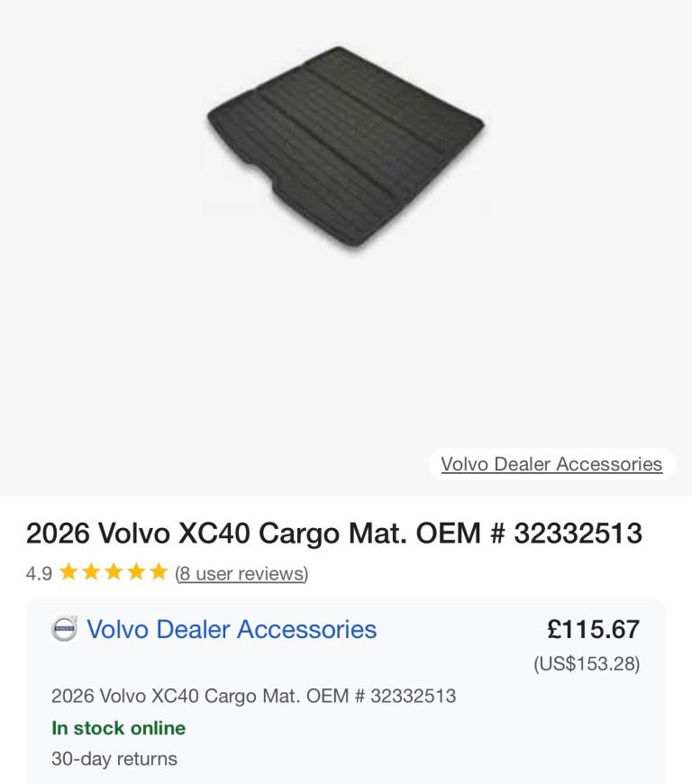Image resolution: width=692 pixels, height=784 pixels.
Task: Select the third gold rating star
Action: point(114,571)
